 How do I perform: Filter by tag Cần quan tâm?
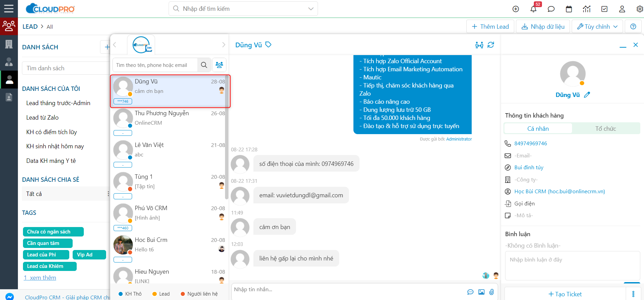[x=48, y=243]
